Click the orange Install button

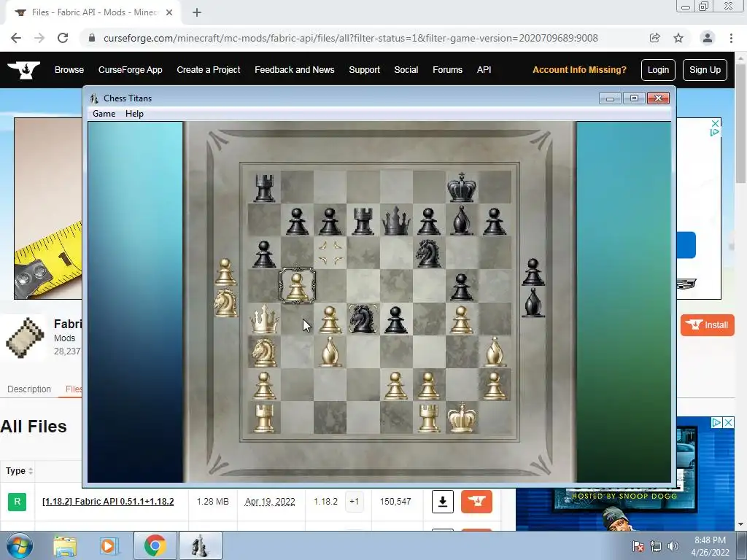(707, 325)
